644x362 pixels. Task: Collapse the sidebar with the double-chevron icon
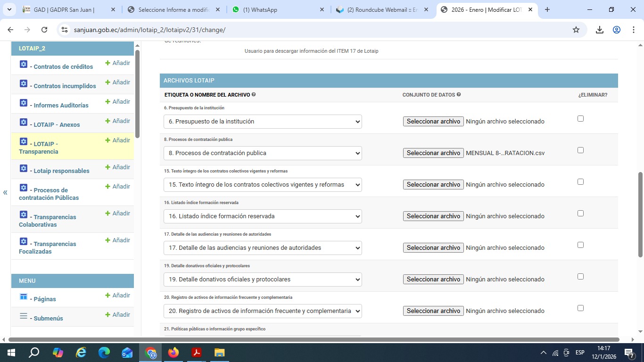pos(5,192)
